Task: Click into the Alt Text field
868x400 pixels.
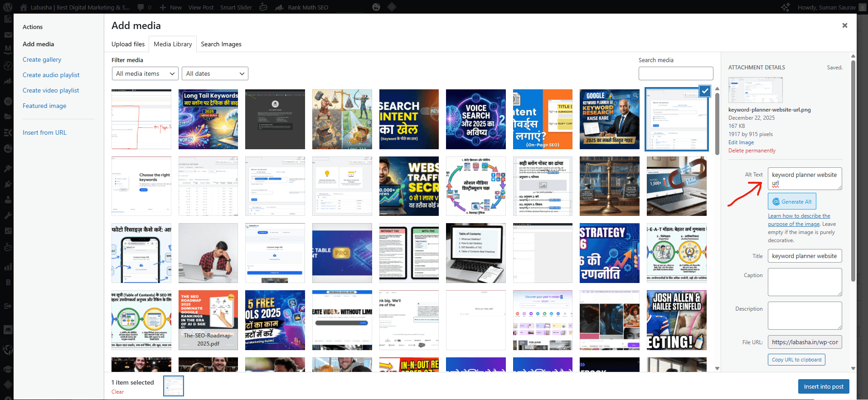Action: point(805,179)
